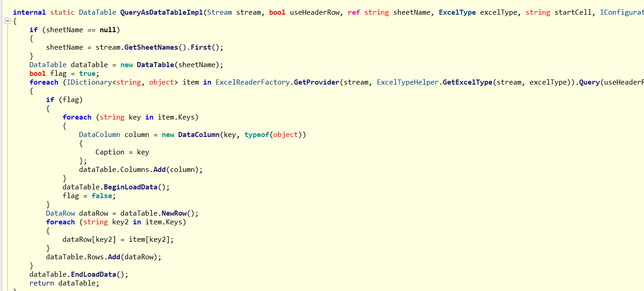Click the dataRow[key2] = item[key2] statement
Image resolution: width=644 pixels, height=291 pixels.
point(118,240)
